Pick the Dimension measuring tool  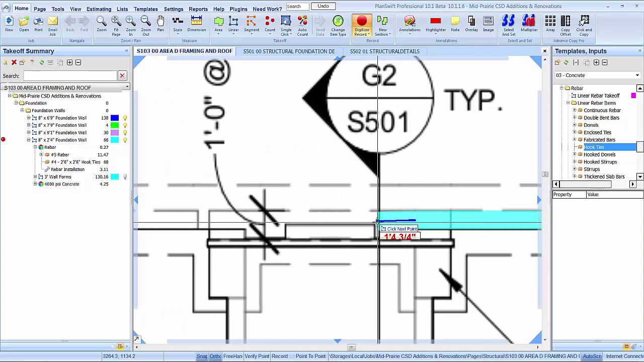197,24
